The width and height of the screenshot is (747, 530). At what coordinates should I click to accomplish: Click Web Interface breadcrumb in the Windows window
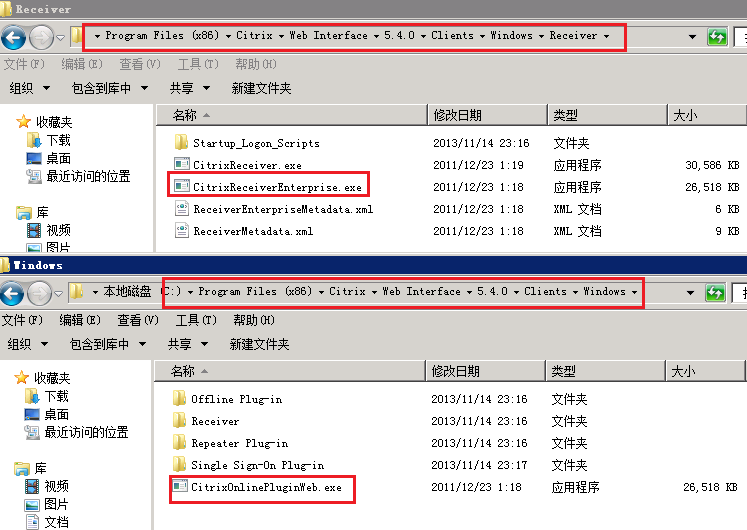click(x=421, y=291)
